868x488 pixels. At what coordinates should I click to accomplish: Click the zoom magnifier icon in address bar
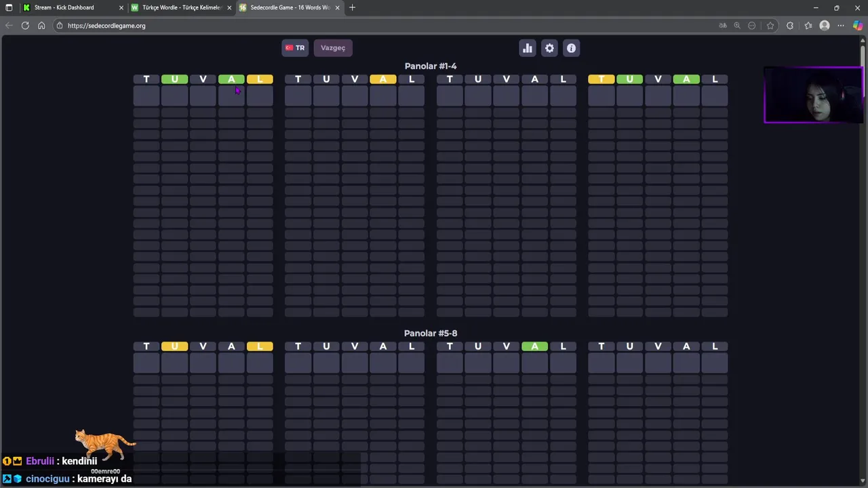tap(737, 26)
